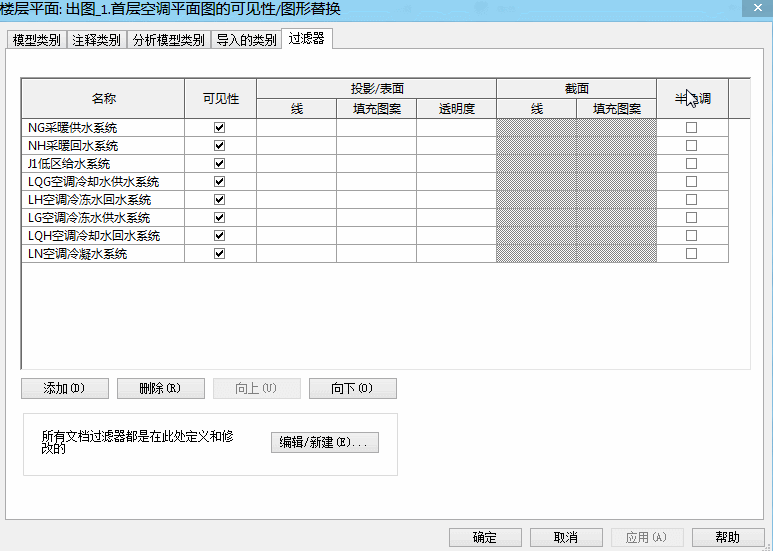The height and width of the screenshot is (551, 773).
Task: Enable halftone for LG空调冷冻水供水系统
Action: point(692,217)
